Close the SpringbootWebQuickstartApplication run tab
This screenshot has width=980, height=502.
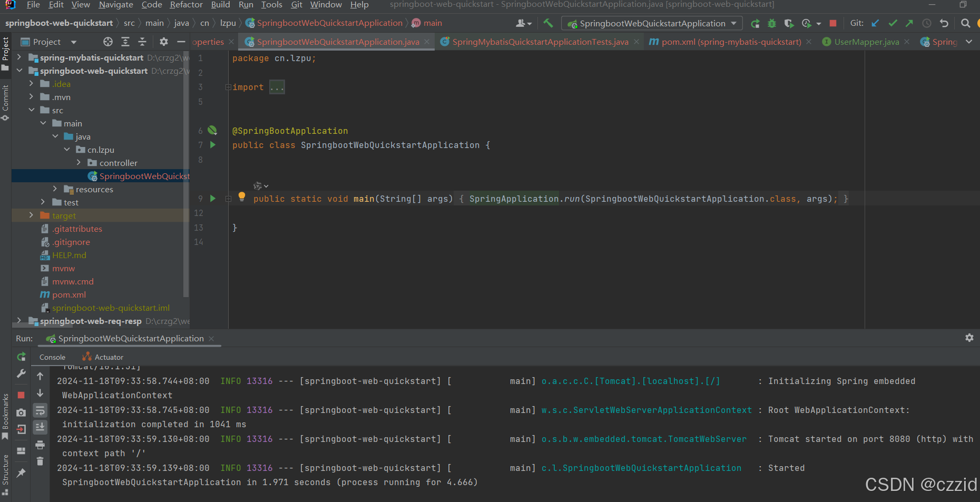[x=211, y=338]
